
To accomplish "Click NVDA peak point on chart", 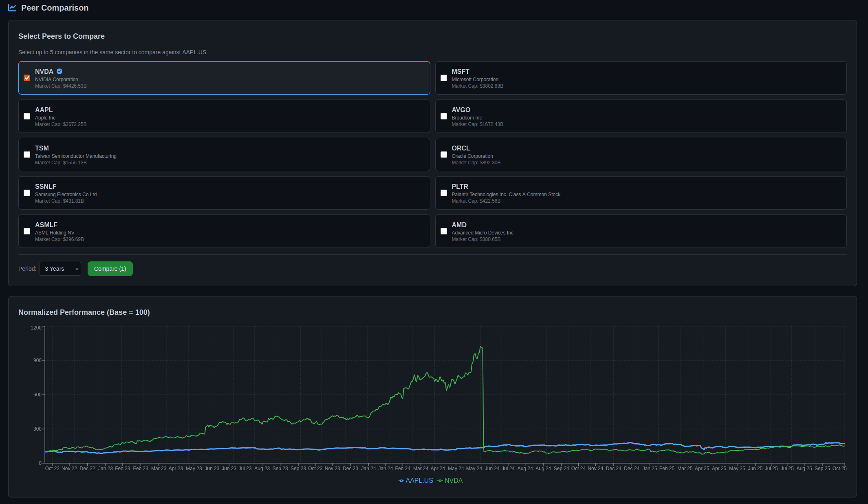I will click(481, 347).
